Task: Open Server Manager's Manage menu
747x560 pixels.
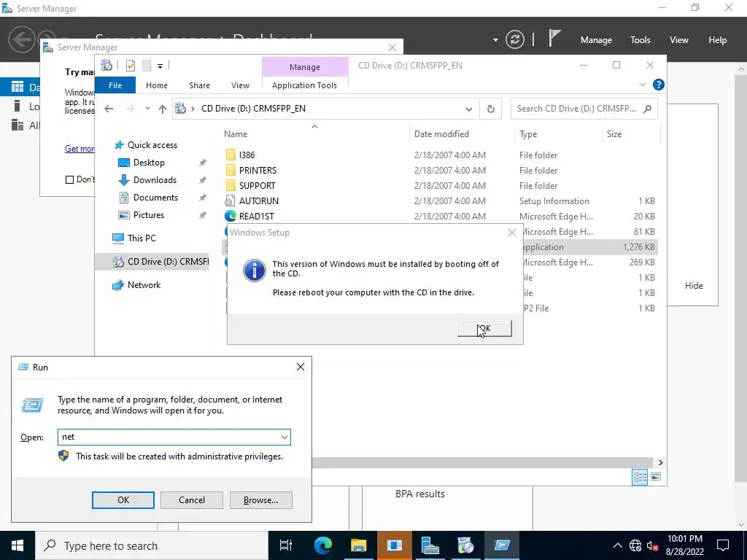Action: [x=596, y=40]
